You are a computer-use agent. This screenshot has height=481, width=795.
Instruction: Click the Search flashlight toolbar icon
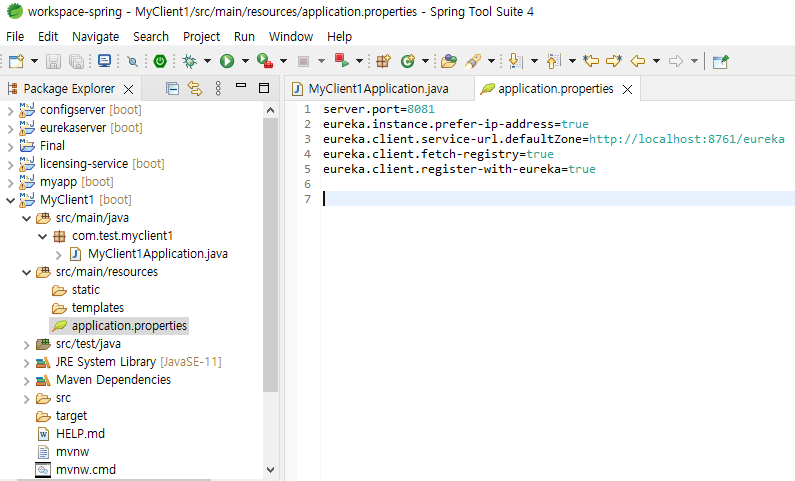473,61
